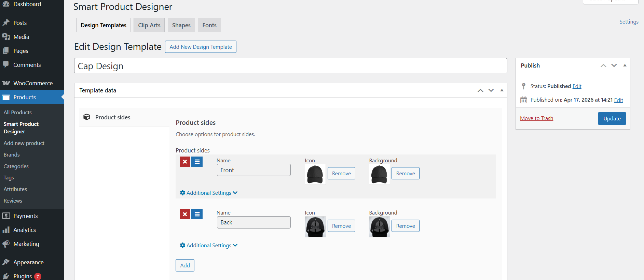Open the Shapes tab
644x280 pixels.
pyautogui.click(x=181, y=25)
